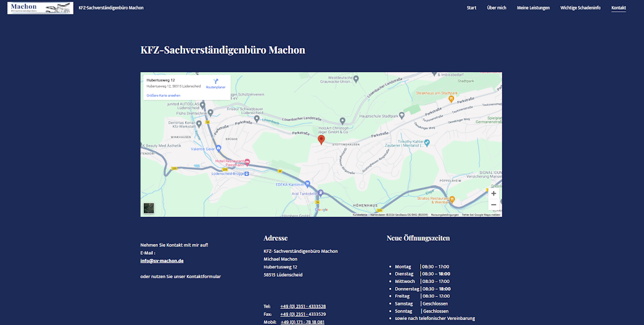Image resolution: width=644 pixels, height=325 pixels.
Task: Click the Stratos Restaurant & Weinbar marker
Action: click(452, 198)
